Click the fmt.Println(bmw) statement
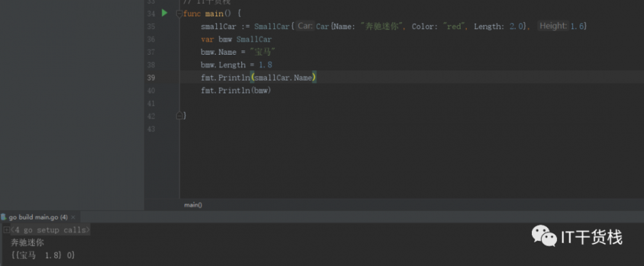644x266 pixels. click(x=236, y=91)
